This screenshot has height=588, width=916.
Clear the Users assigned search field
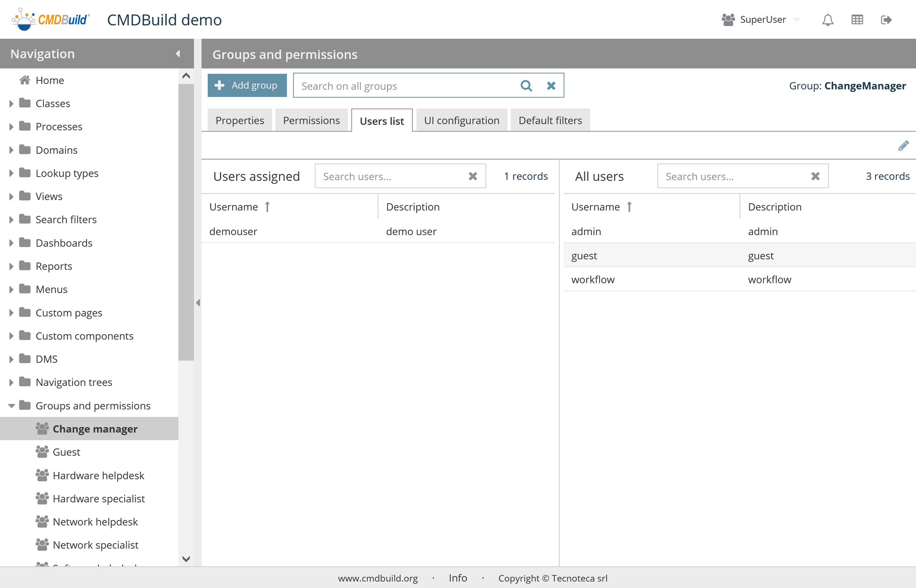point(473,176)
